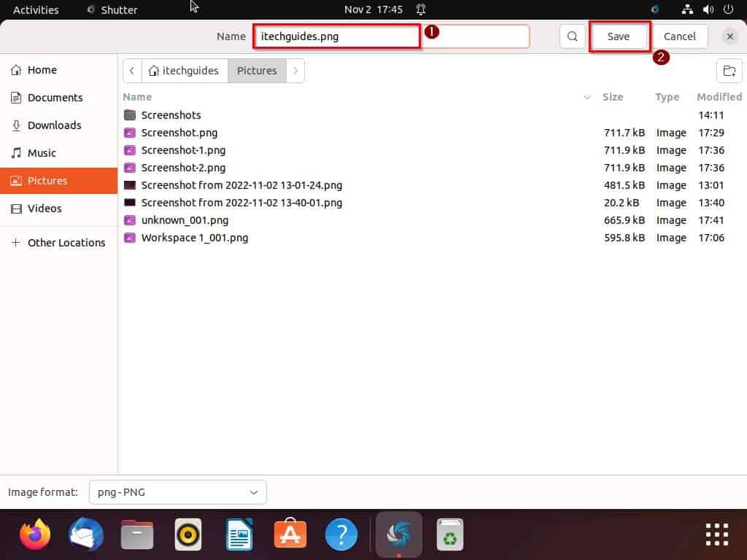Screen dimensions: 747x560
Task: Click the Name field containing itechguides.png
Action: click(391, 36)
